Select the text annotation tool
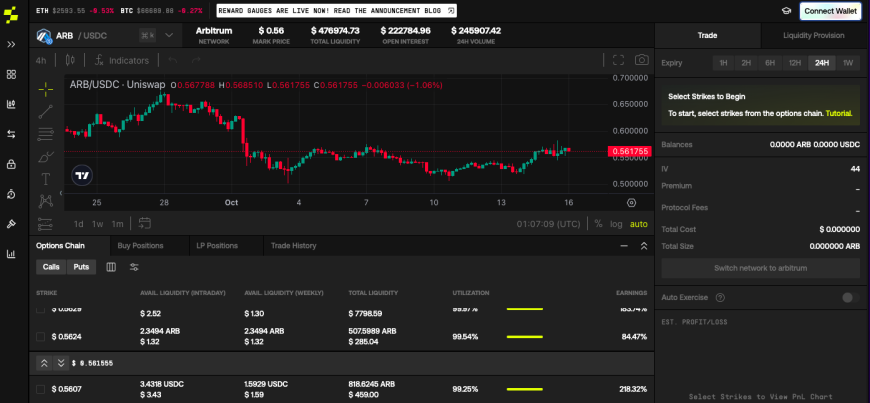The image size is (870, 403). pos(45,179)
